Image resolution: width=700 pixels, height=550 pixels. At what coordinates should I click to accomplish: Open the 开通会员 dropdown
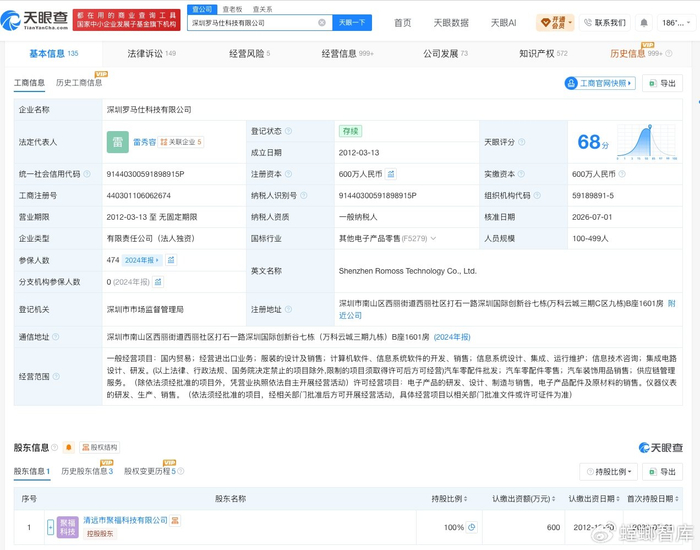[555, 22]
